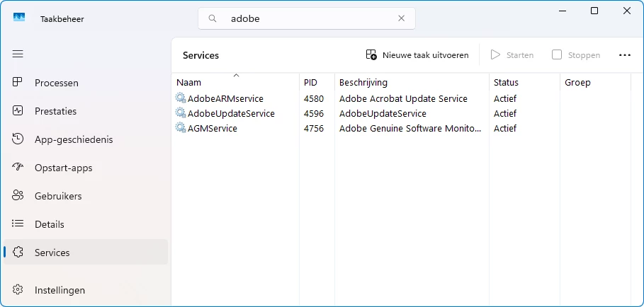Image resolution: width=644 pixels, height=307 pixels.
Task: Click in the adobe search field
Action: 306,18
